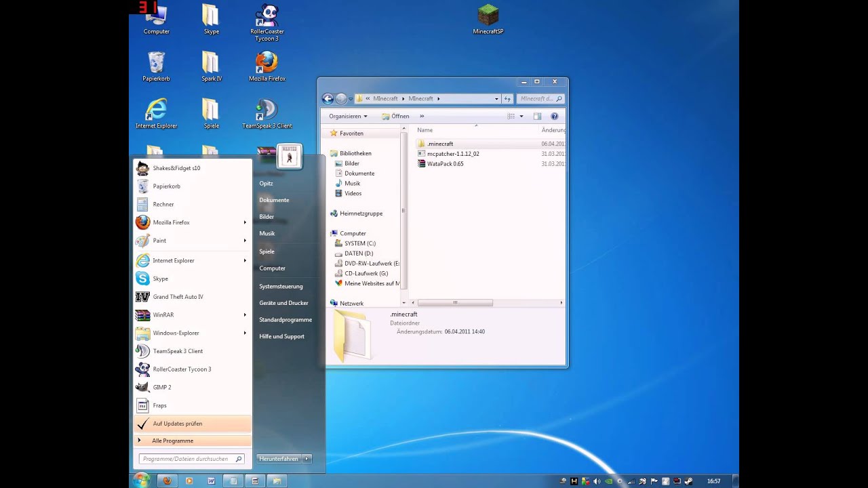868x488 pixels.
Task: Click the TeamSpeak 3 Client desktop icon
Action: 267,113
